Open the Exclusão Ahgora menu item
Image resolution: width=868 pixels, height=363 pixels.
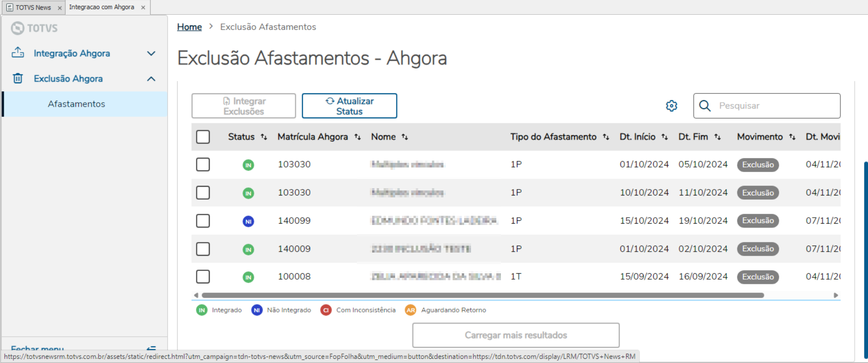pos(84,79)
